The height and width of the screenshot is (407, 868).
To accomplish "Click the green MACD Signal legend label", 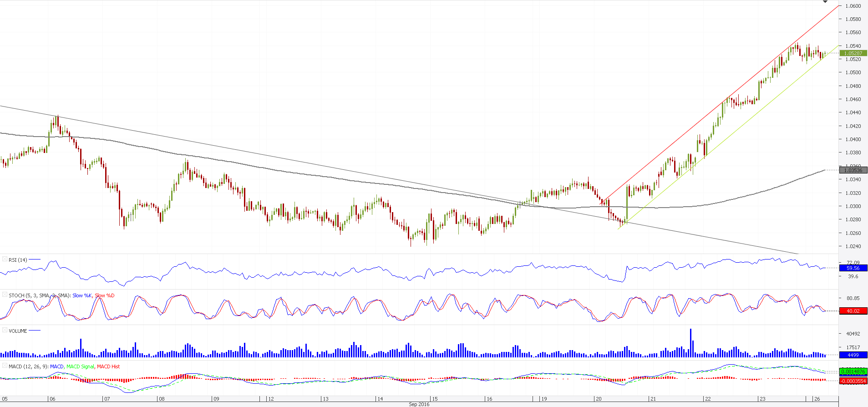I will pyautogui.click(x=80, y=366).
